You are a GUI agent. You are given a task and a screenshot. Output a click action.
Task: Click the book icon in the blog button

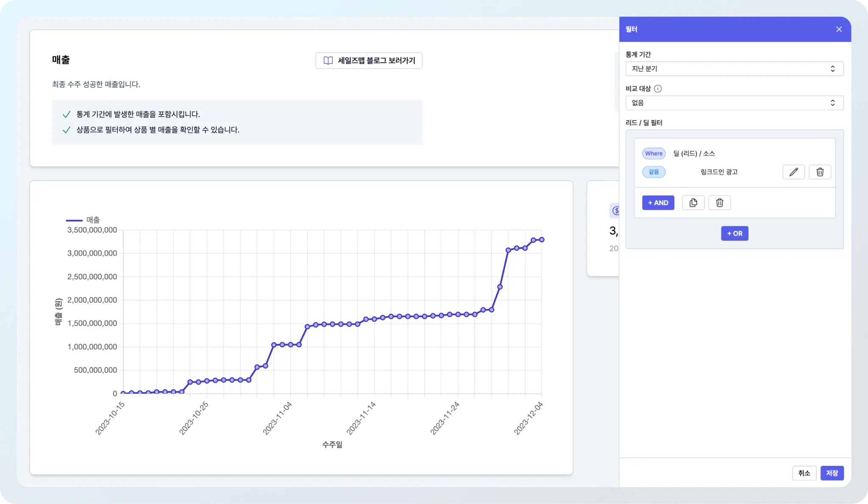point(328,61)
